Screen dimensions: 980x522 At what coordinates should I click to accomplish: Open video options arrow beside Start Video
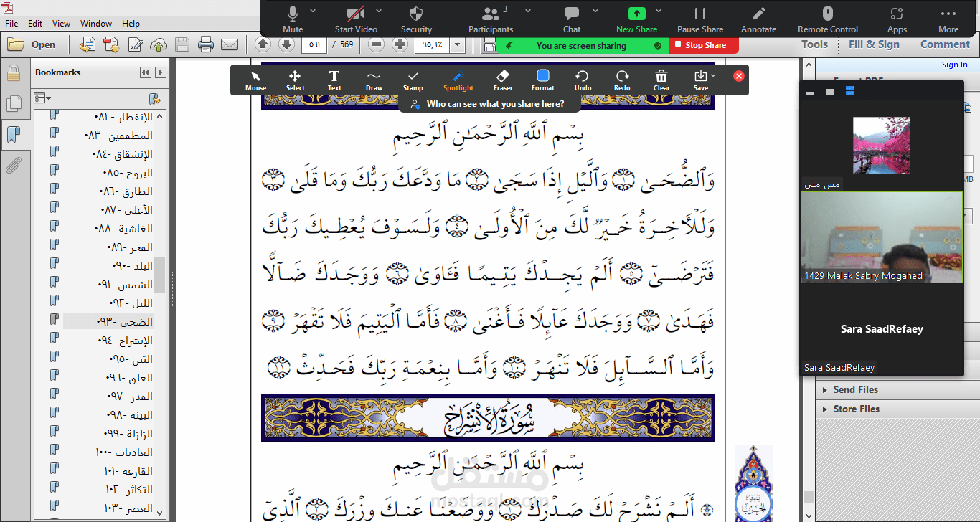point(379,11)
